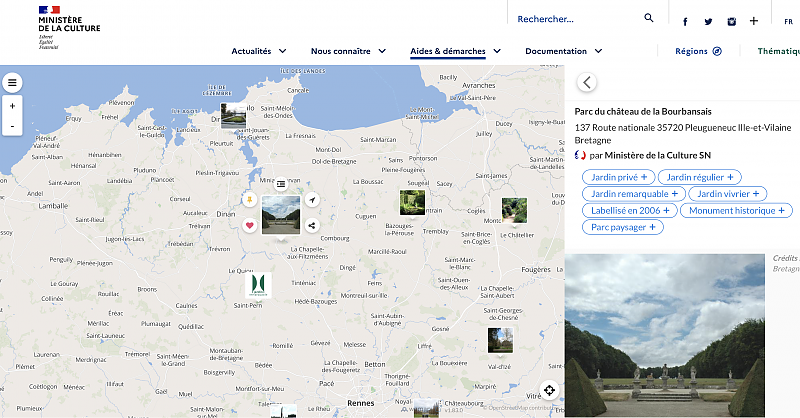Toggle the Parc paysager tag

(623, 227)
